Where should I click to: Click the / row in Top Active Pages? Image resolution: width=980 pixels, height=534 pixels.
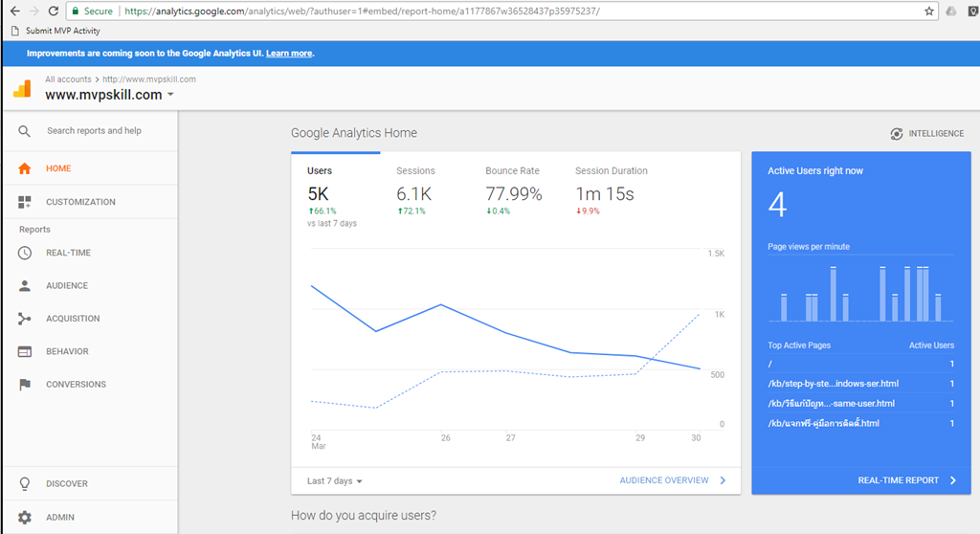coord(860,364)
